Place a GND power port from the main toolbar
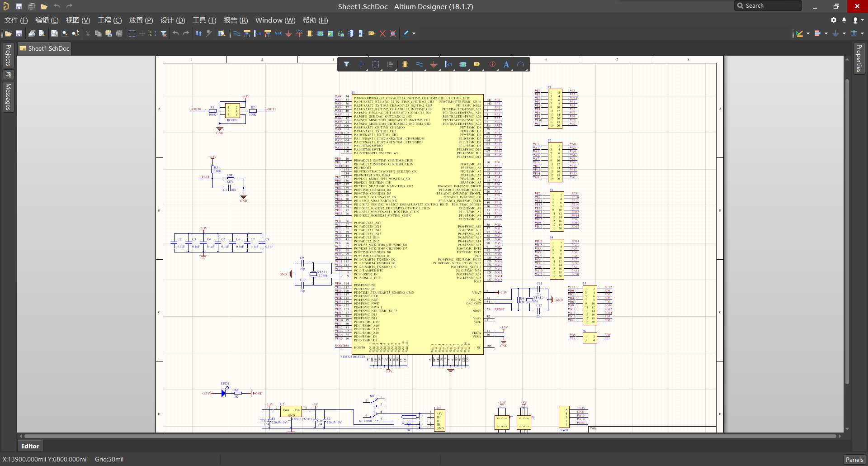Screen dimensions: 868x466 point(288,33)
